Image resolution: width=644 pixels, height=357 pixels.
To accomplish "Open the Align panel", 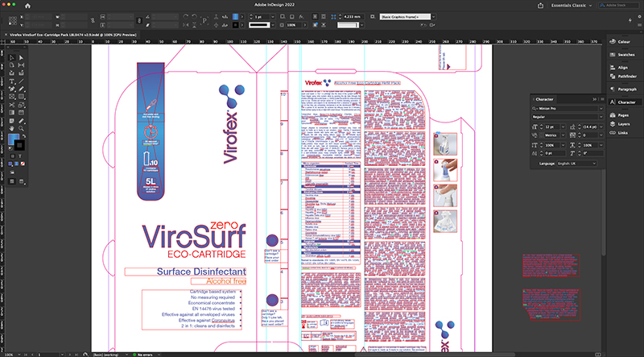I will pos(618,68).
